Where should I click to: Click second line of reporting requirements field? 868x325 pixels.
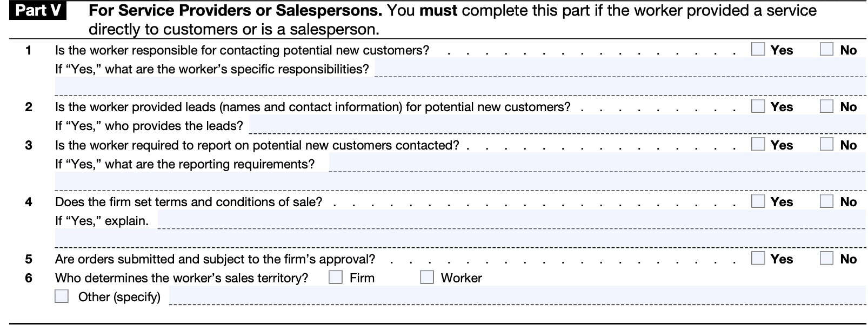pos(459,182)
